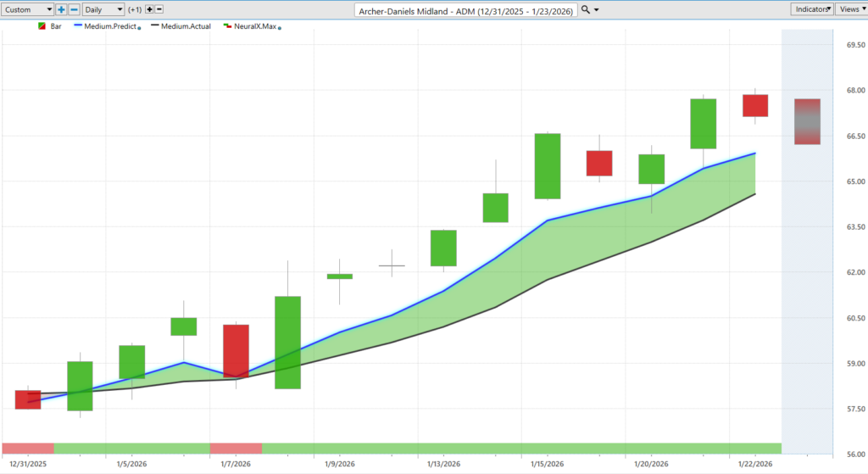Select the Medium.Predict legend label
Viewport: 868px width, 474px height.
tap(110, 26)
